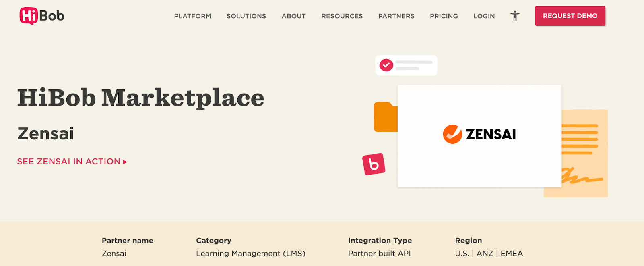Click the Zensai partner name value

(114, 254)
